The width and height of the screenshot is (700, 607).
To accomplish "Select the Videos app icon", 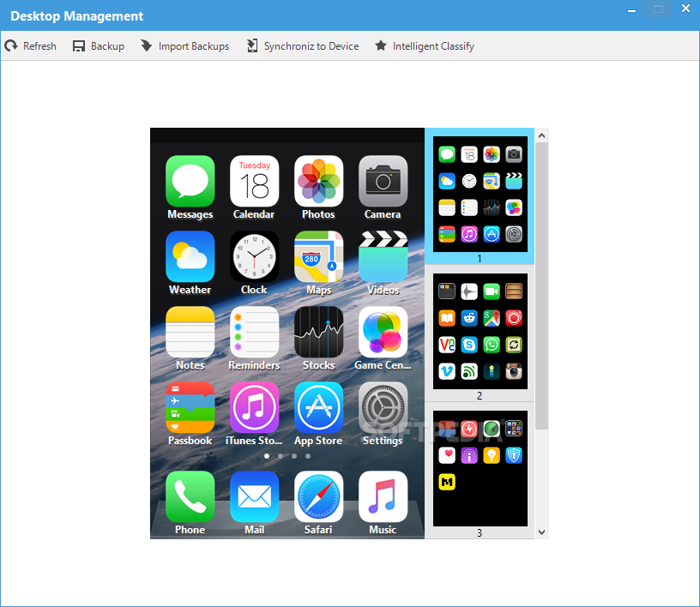I will tap(383, 256).
